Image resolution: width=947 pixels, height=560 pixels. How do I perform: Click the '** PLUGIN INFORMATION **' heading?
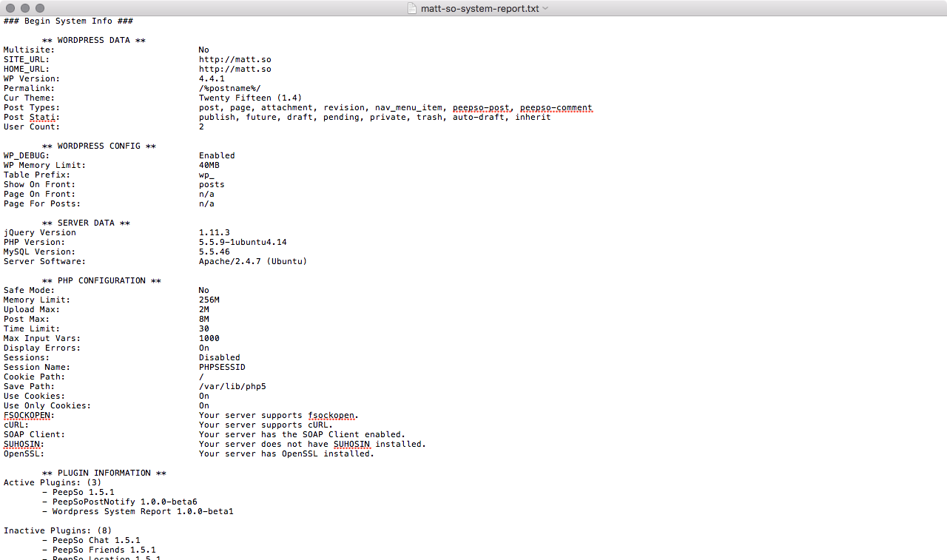pyautogui.click(x=104, y=473)
